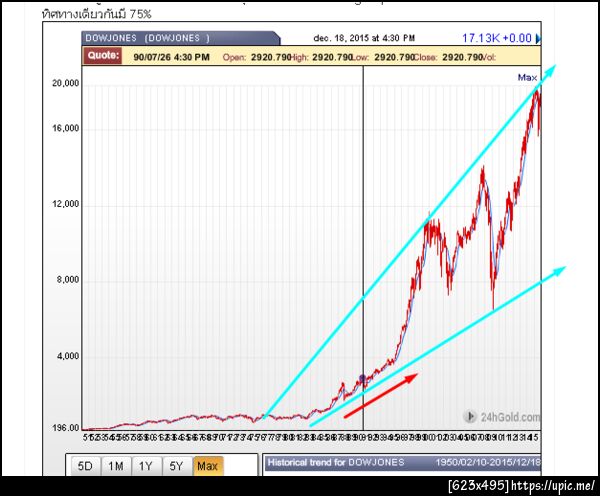Click the dec. 18, 2015 at 4:30 PM timestamp
This screenshot has height=496, width=600.
[x=364, y=38]
